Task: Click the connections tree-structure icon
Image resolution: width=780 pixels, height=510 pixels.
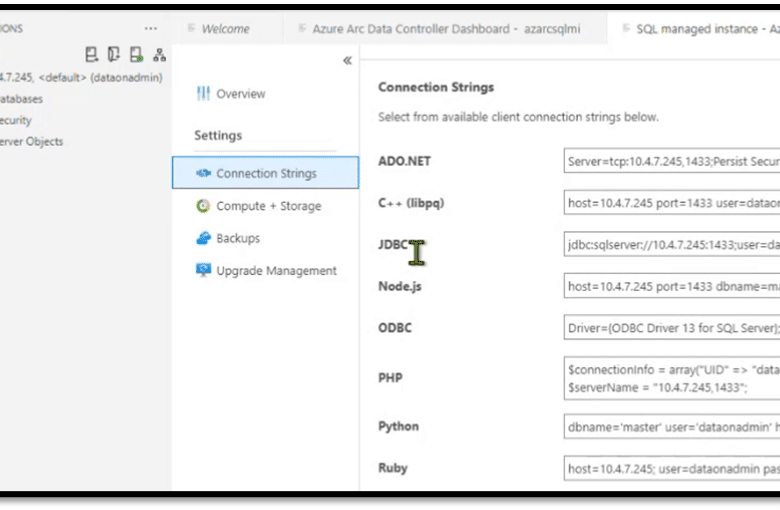Action: point(159,55)
